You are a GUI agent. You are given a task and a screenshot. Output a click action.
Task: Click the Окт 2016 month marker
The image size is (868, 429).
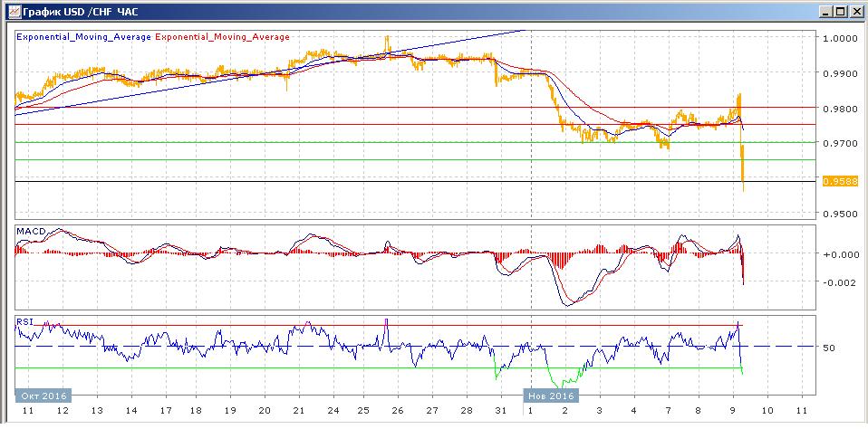(43, 396)
